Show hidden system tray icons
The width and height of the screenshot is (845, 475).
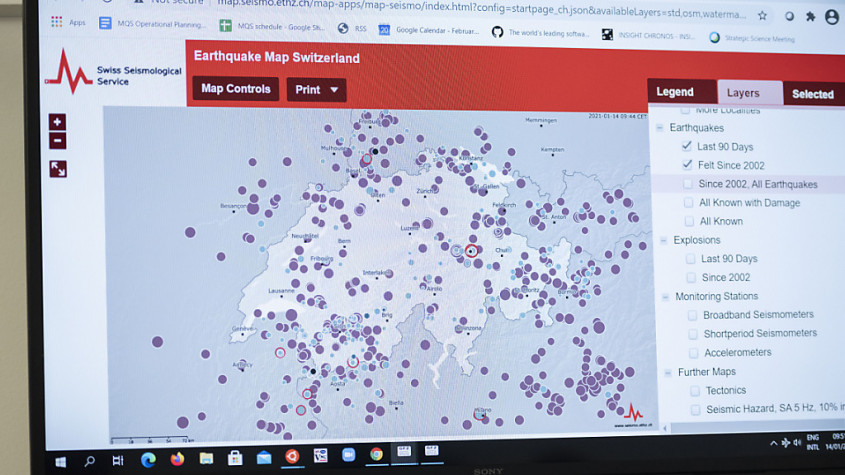pos(773,443)
